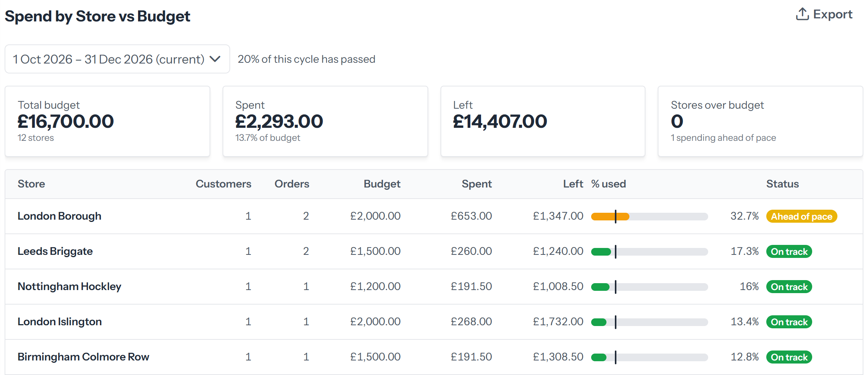Select the Spent £2,293.00 summary card
Screen dimensions: 868x375
click(325, 121)
